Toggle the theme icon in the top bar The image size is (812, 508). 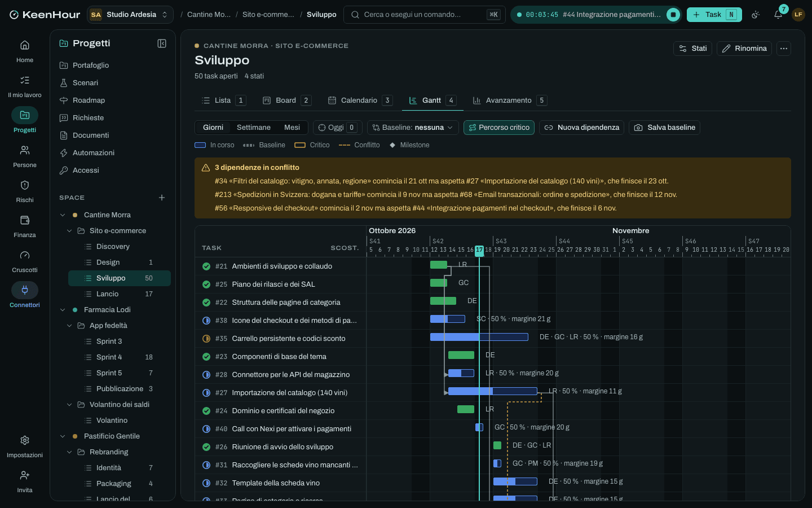pos(756,15)
